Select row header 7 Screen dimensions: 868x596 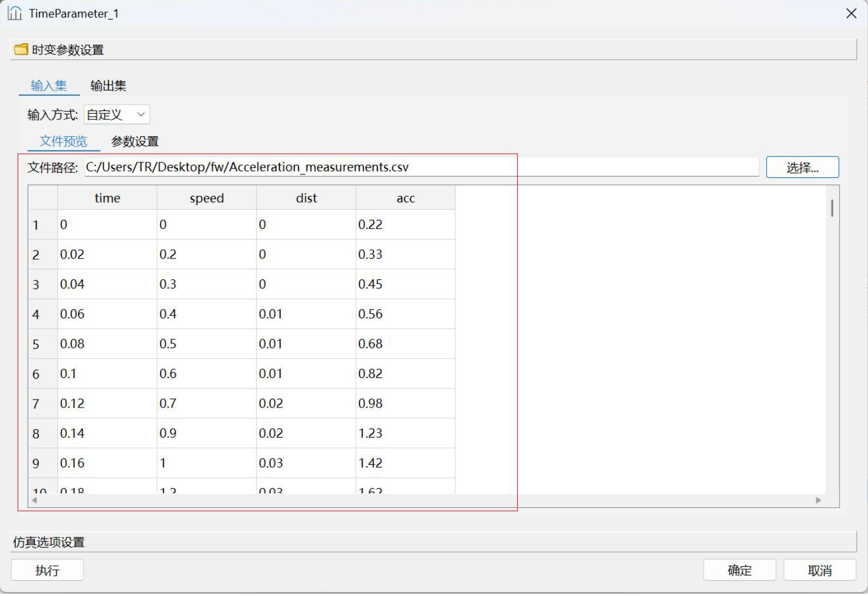[43, 404]
